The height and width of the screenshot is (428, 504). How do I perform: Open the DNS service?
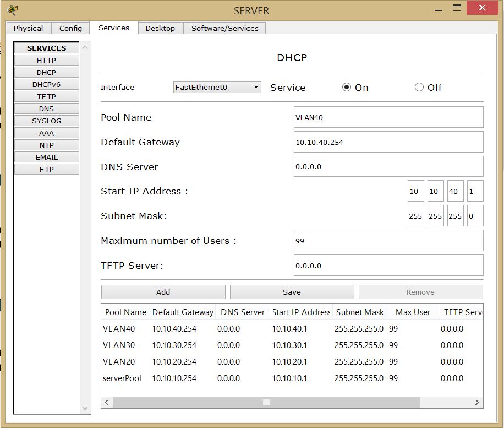[x=47, y=109]
